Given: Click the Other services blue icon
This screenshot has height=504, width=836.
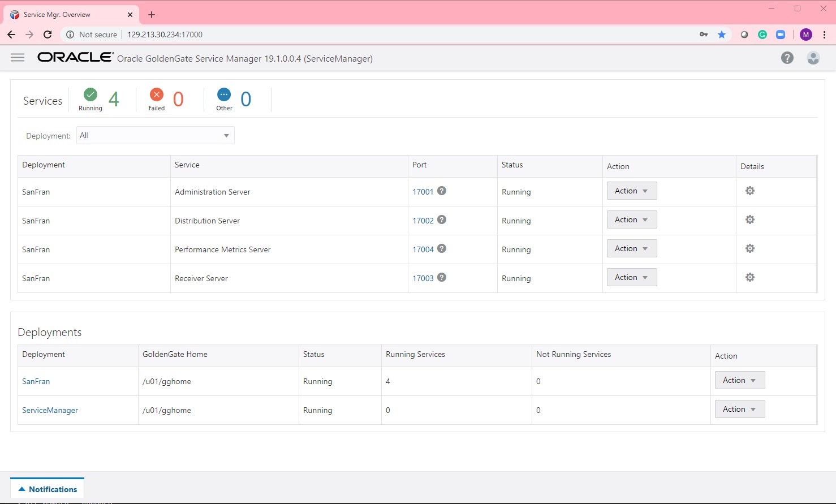Looking at the screenshot, I should click(224, 94).
